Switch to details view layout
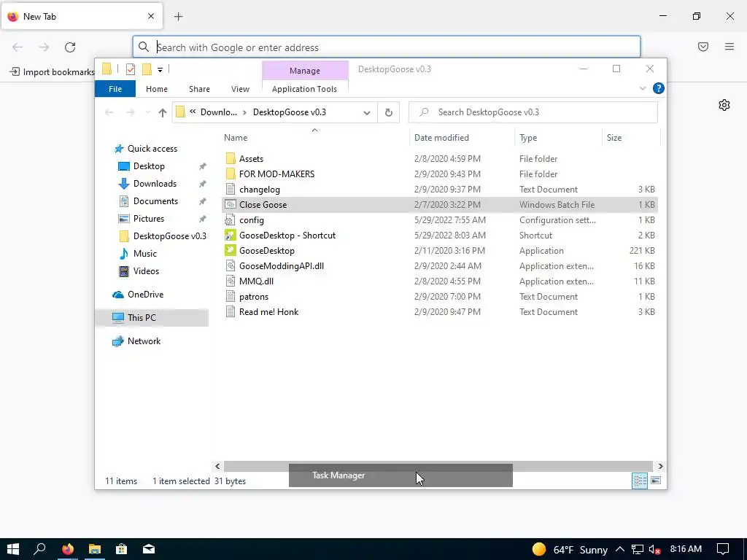This screenshot has height=560, width=747. click(640, 481)
